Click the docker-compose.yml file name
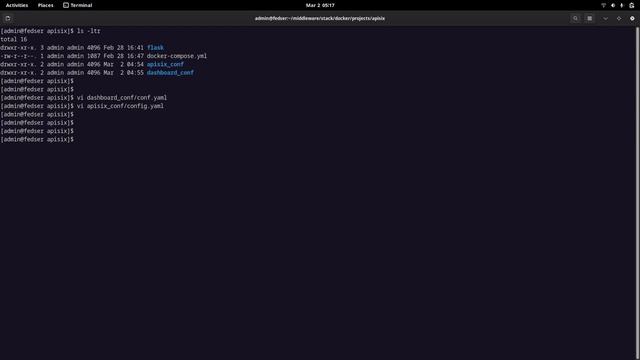 [x=177, y=56]
